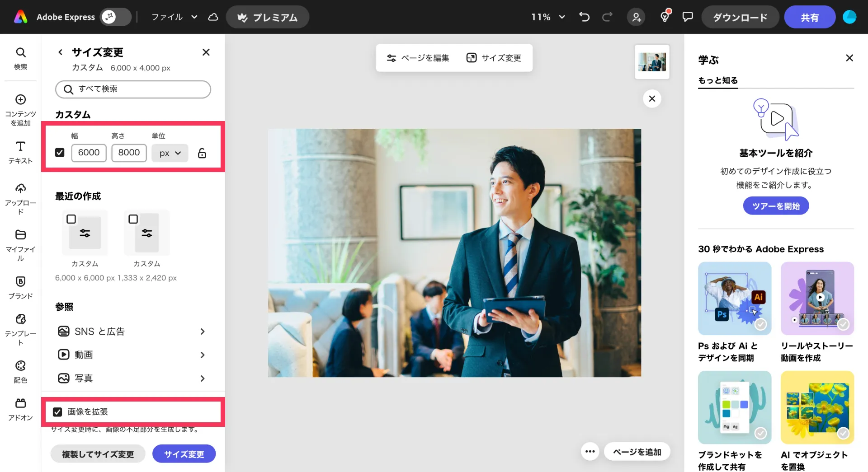Expand the SNS と広告 category
The height and width of the screenshot is (472, 868).
click(x=131, y=332)
